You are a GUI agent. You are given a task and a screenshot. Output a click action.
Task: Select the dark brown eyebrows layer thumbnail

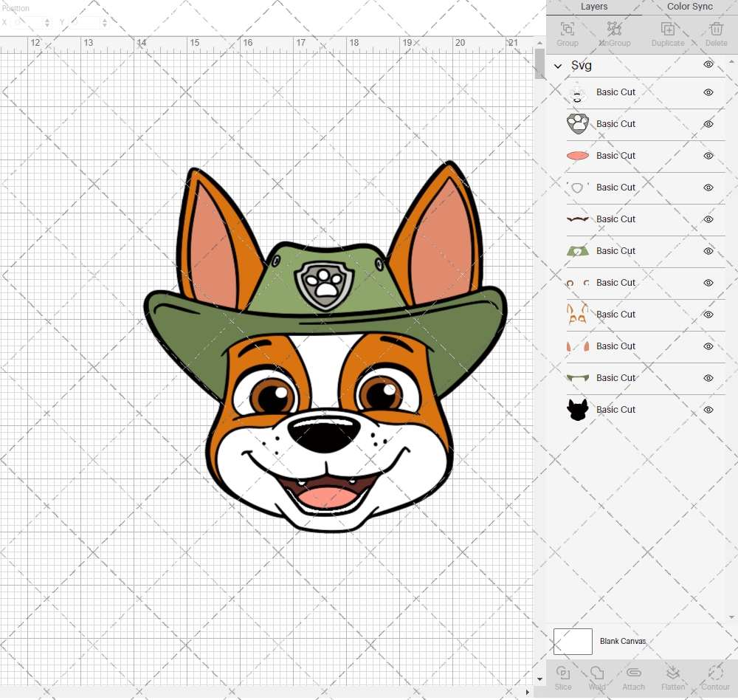[578, 219]
